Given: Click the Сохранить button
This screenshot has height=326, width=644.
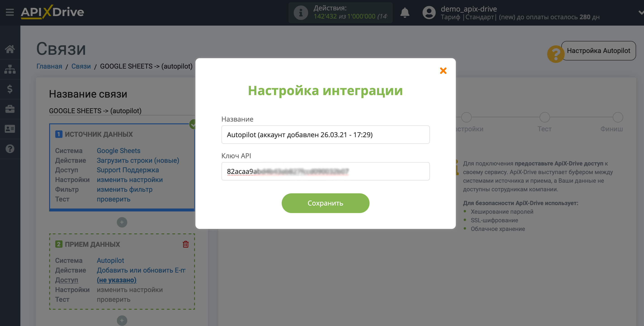Looking at the screenshot, I should [325, 203].
